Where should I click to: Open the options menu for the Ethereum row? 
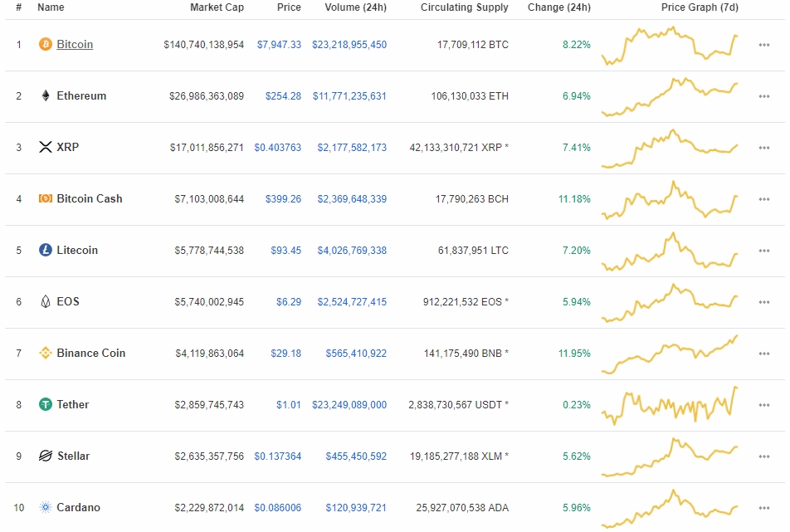pos(763,96)
